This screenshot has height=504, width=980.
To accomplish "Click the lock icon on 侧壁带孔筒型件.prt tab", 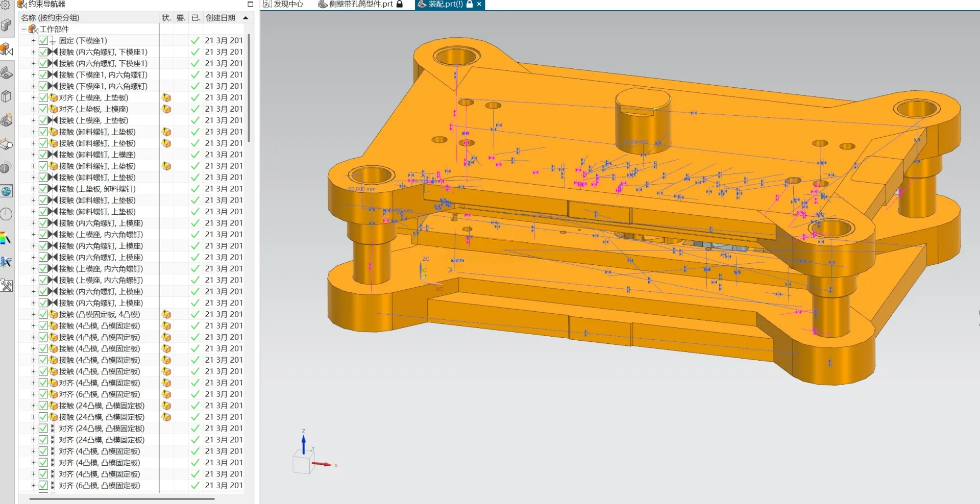I will click(400, 4).
